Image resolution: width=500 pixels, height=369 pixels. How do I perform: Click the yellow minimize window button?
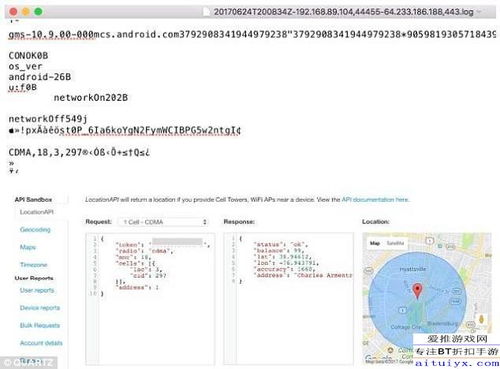[x=26, y=12]
